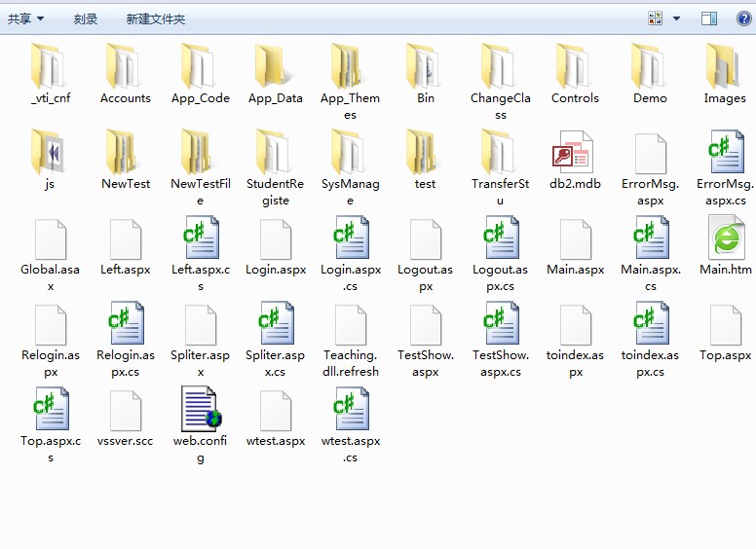Image resolution: width=756 pixels, height=549 pixels.
Task: Select the Spliter.aspx.cs C# file icon
Action: click(x=276, y=323)
